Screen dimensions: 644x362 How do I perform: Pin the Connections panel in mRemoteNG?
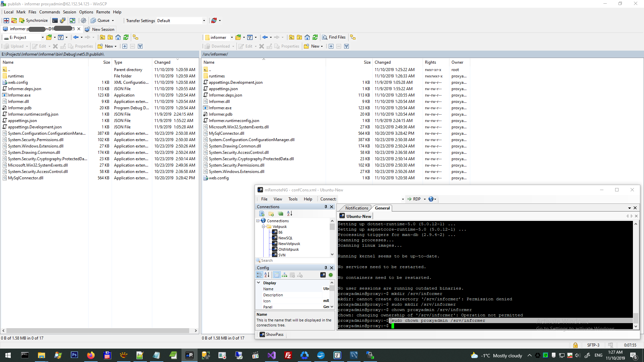pos(326,207)
